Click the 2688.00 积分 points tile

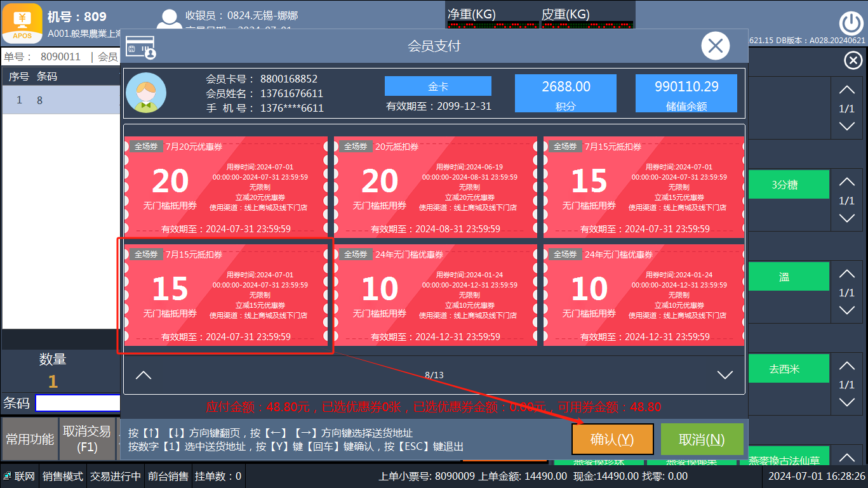point(566,93)
